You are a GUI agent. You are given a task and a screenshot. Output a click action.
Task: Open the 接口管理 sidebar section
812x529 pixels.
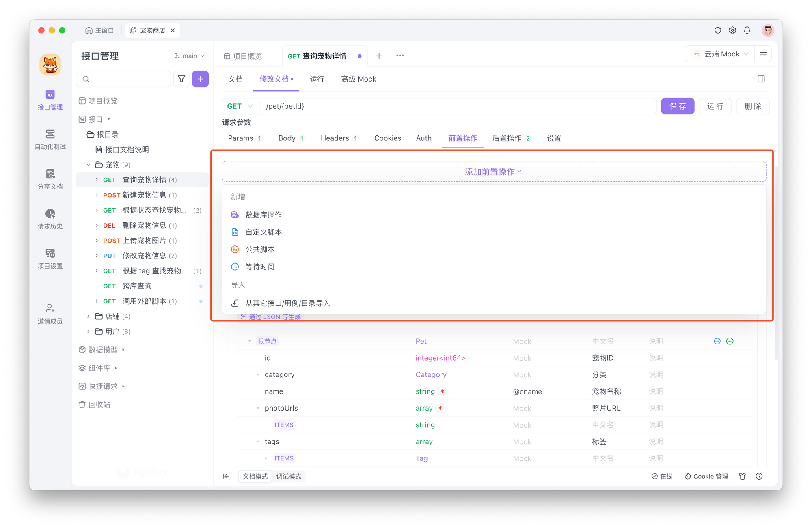(50, 100)
